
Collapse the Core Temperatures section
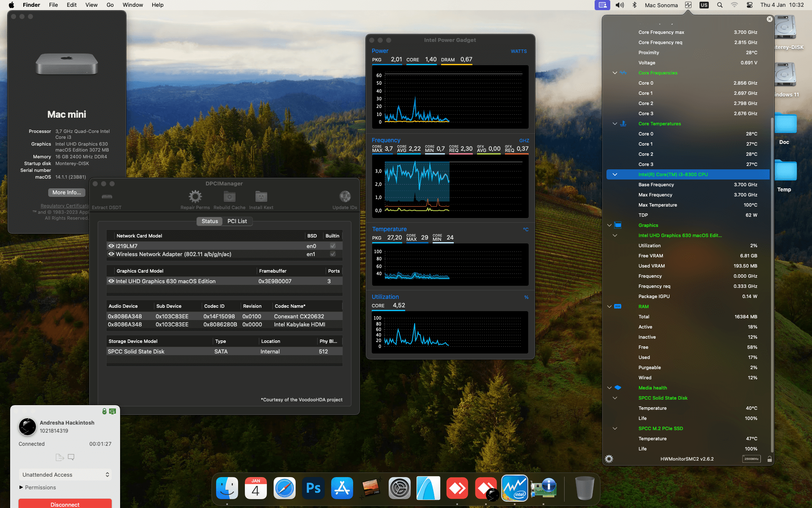[x=615, y=124]
